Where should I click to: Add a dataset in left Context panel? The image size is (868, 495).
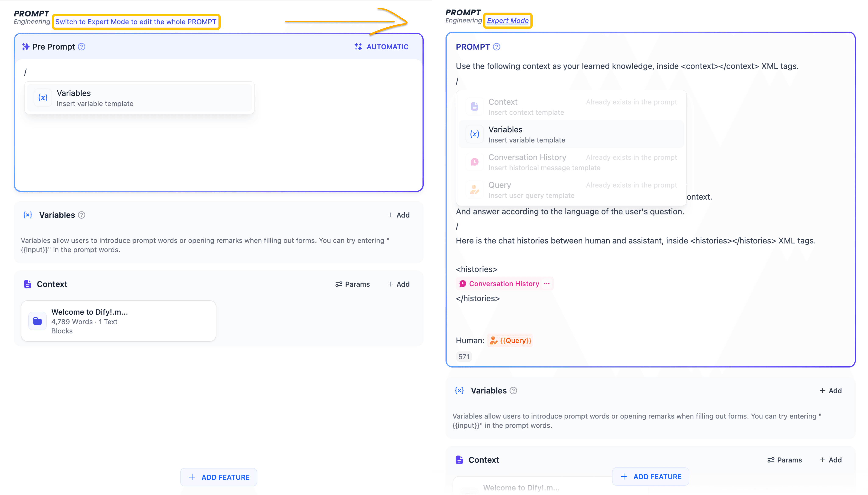(398, 284)
